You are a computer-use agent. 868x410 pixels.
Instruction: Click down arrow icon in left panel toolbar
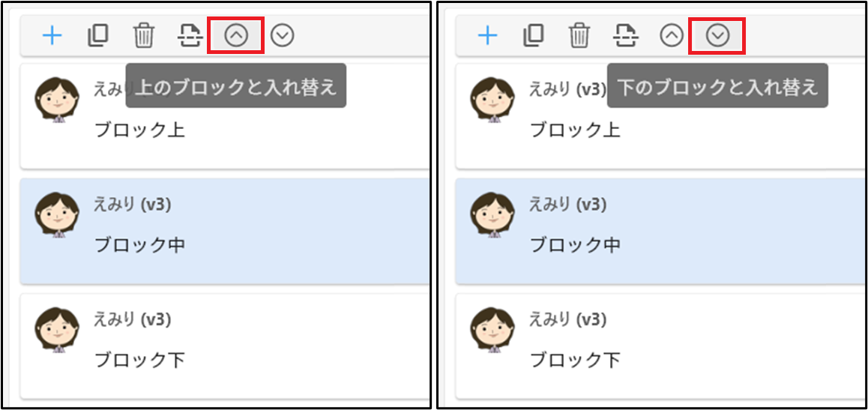[283, 37]
